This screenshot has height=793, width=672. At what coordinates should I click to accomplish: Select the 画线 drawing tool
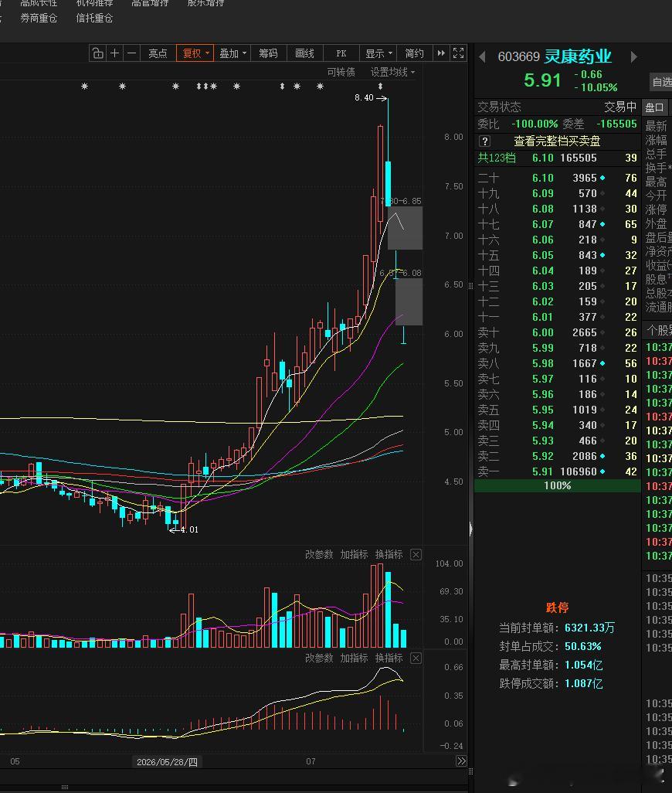point(304,53)
